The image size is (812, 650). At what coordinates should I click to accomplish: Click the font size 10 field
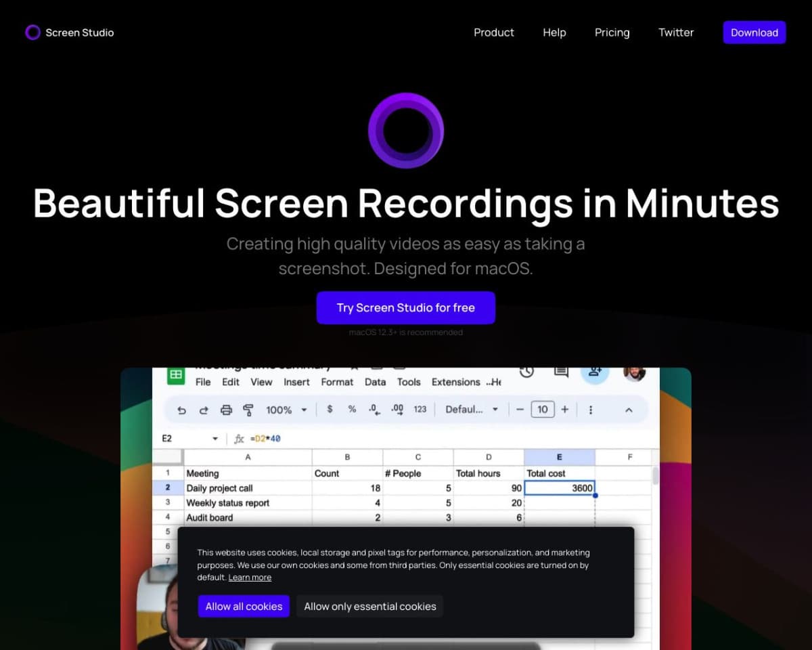pyautogui.click(x=543, y=410)
